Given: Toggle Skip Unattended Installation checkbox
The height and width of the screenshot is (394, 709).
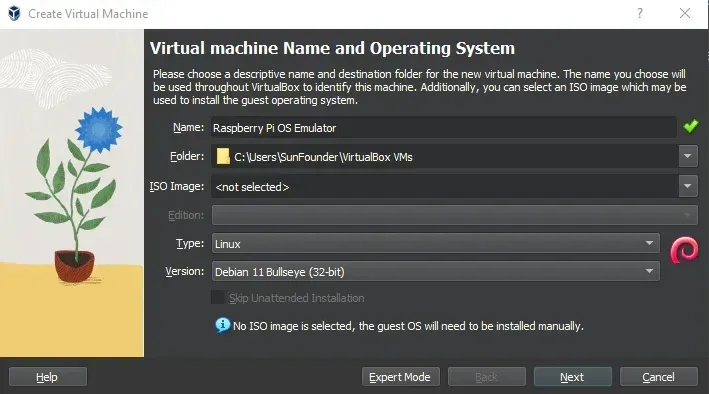Looking at the screenshot, I should (x=218, y=298).
